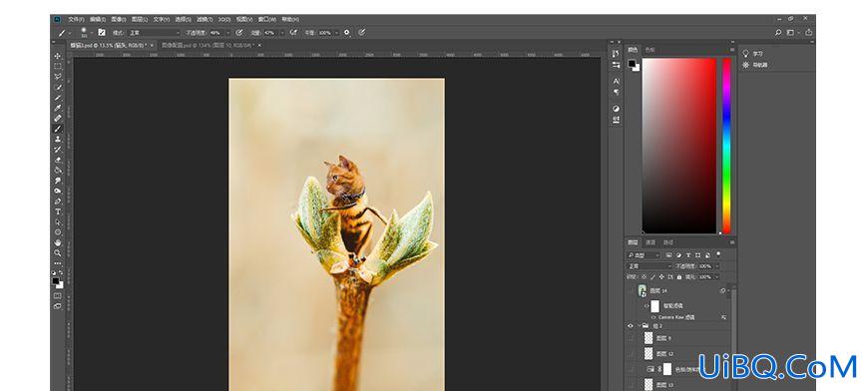Open the Filter menu (滤镜)
This screenshot has width=868, height=391.
click(x=205, y=19)
